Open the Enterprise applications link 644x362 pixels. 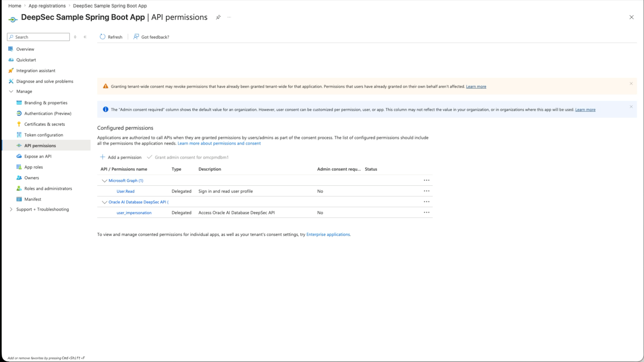pos(328,234)
